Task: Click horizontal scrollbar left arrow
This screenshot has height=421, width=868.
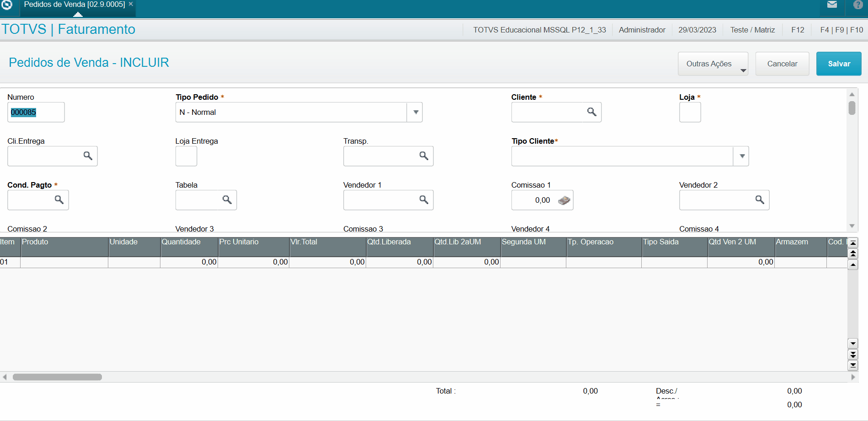Action: coord(5,377)
